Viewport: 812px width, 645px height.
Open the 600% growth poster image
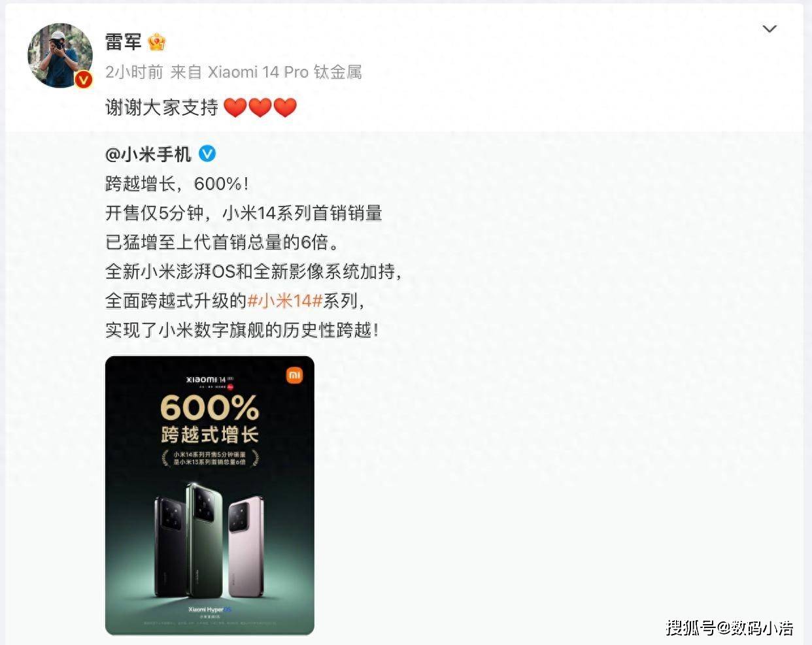210,495
